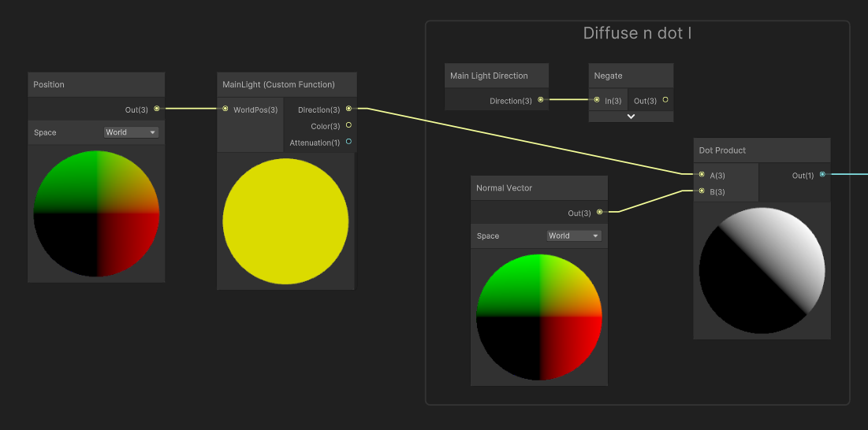Viewport: 868px width, 430px height.
Task: Select the Position node title bar
Action: (96, 84)
